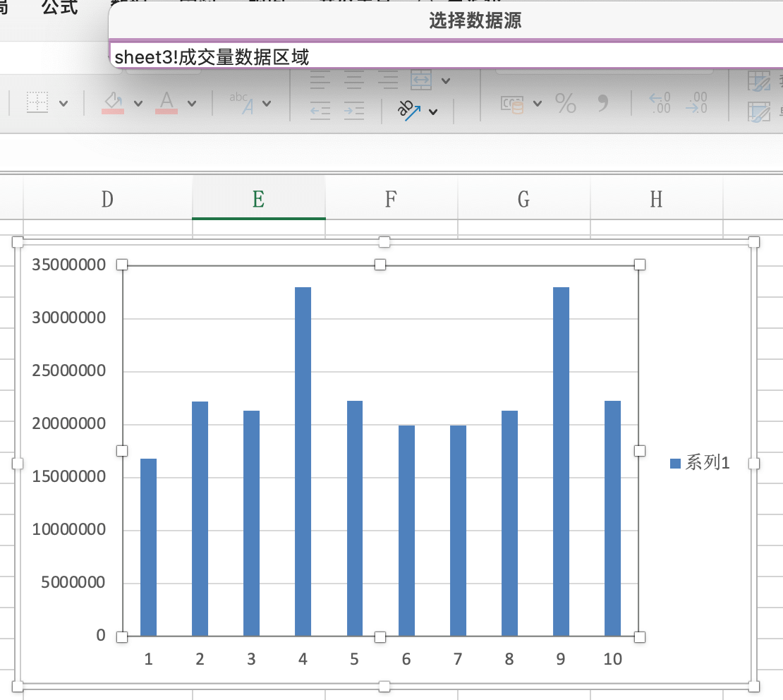Image resolution: width=783 pixels, height=700 pixels.
Task: Open the text orientation dropdown arrow
Action: point(433,112)
